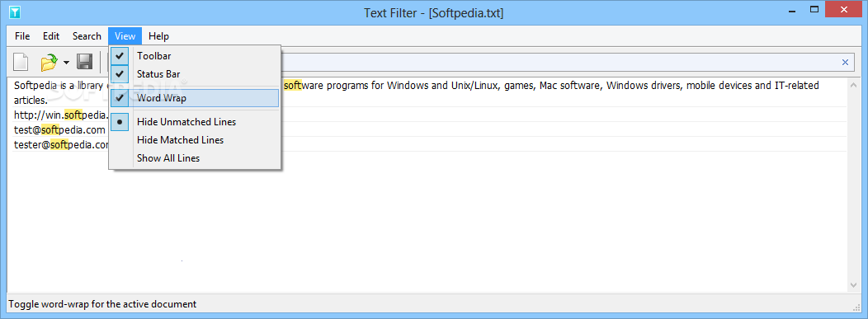Click the window resize grip in status bar

[857, 307]
